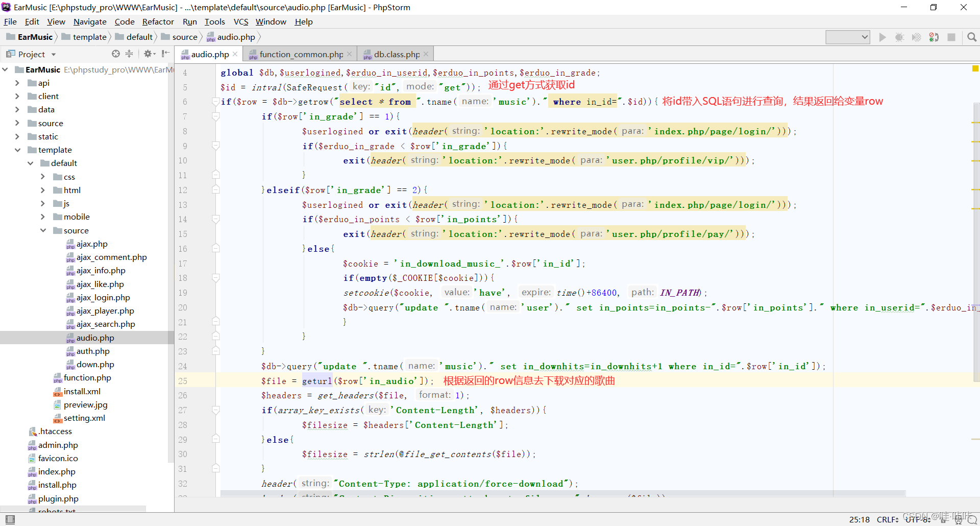Select plugin.php file
The image size is (980, 526).
[53, 498]
